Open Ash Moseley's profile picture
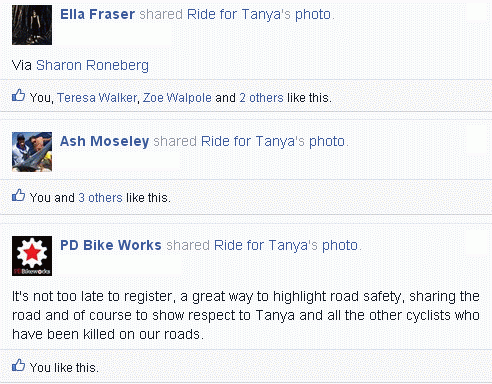 click(32, 152)
